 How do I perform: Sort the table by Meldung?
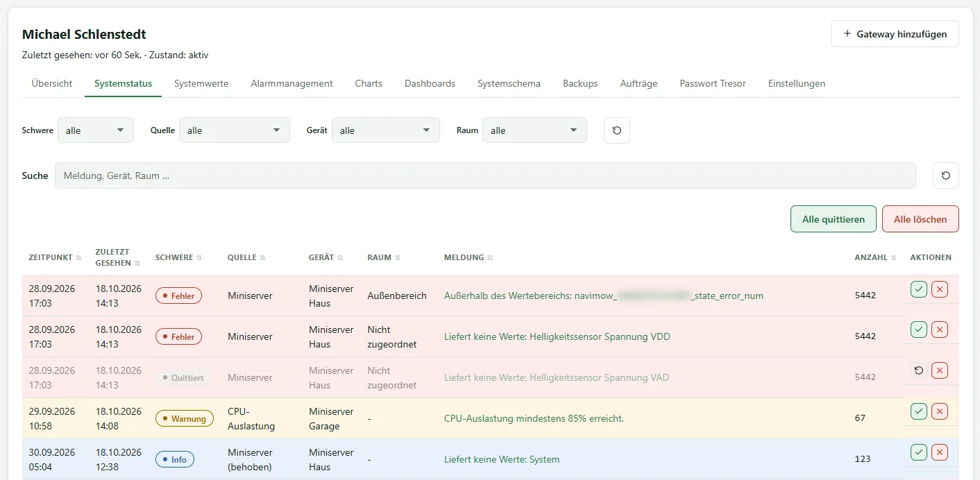[x=468, y=257]
